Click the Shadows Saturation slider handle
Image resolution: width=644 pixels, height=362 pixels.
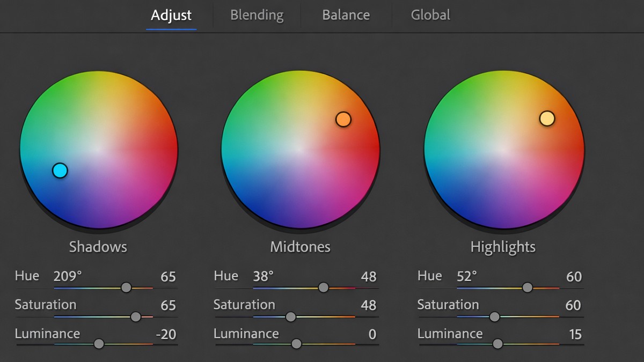pyautogui.click(x=136, y=316)
